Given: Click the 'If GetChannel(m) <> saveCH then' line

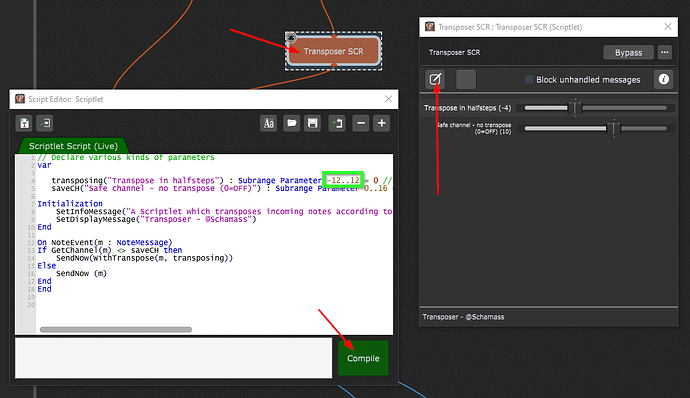Looking at the screenshot, I should tap(110, 250).
